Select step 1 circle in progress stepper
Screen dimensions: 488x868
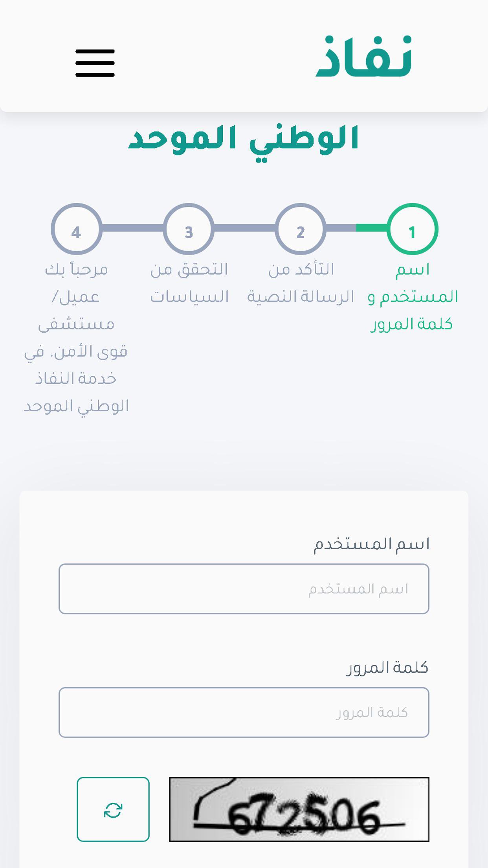click(412, 229)
